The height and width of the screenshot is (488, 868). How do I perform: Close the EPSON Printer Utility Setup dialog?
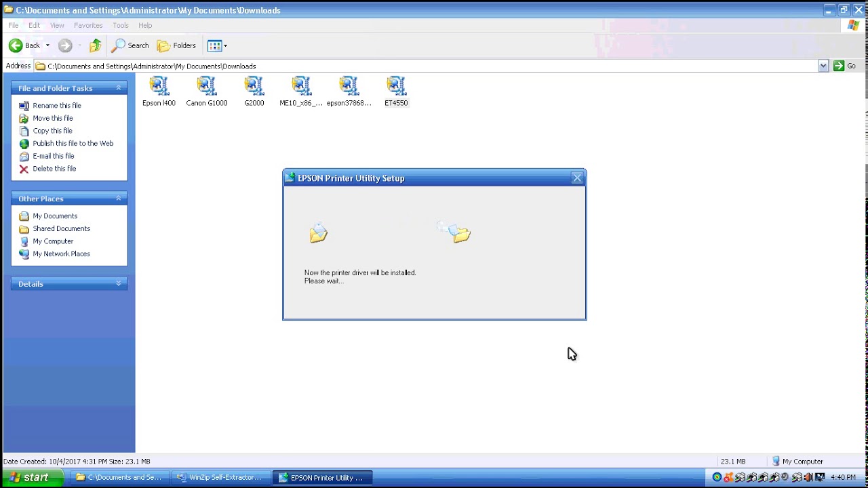(577, 178)
